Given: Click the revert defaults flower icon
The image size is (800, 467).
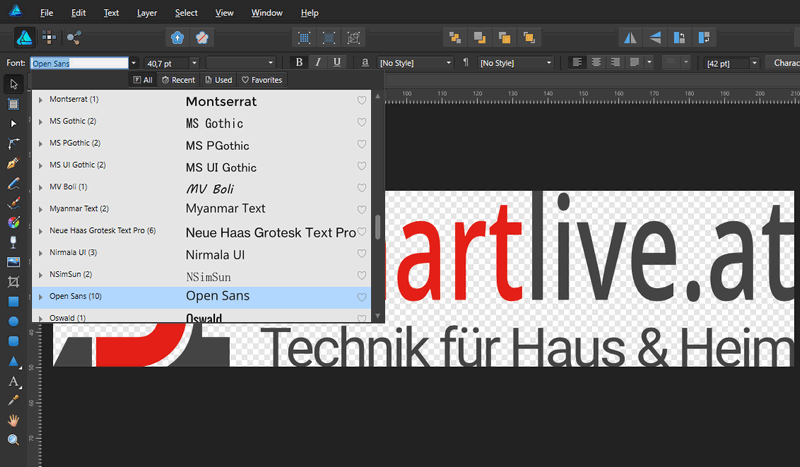Looking at the screenshot, I should point(202,37).
